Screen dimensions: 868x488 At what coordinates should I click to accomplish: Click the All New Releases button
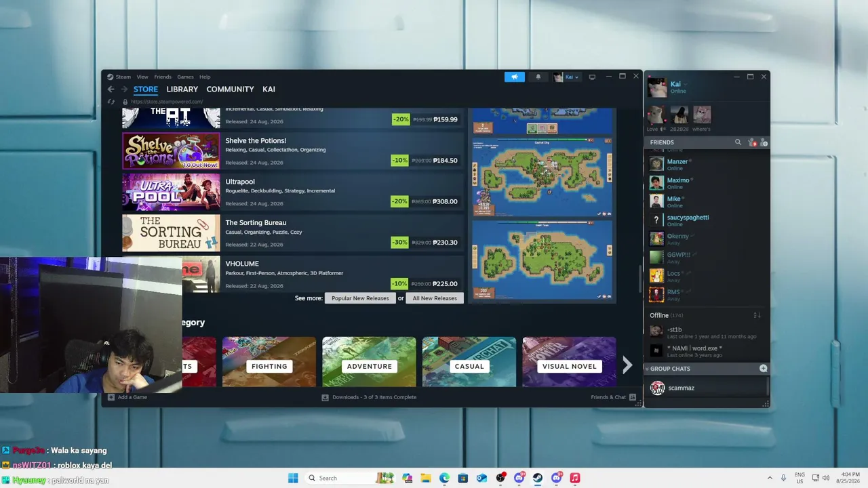click(435, 298)
